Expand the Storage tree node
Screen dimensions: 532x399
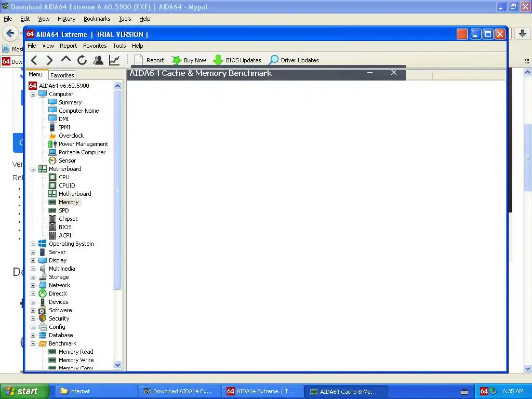(x=33, y=277)
